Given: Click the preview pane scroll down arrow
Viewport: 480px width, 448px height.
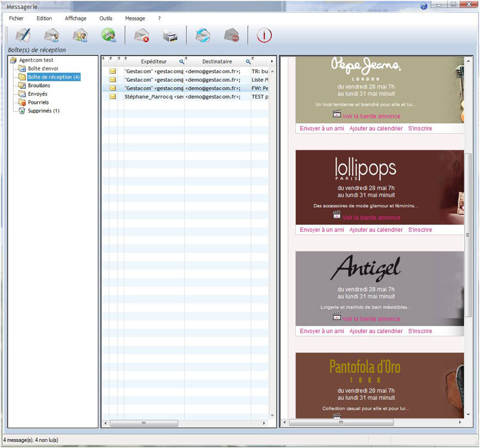Looking at the screenshot, I should (468, 414).
